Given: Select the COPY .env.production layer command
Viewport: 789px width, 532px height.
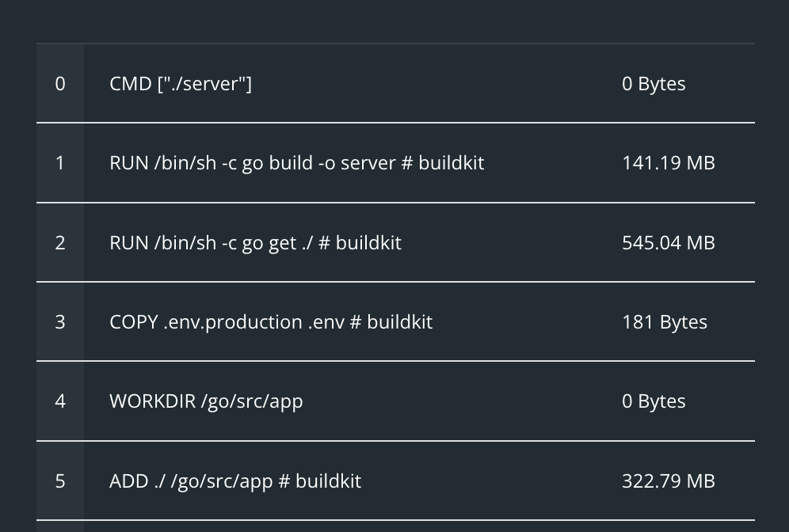Looking at the screenshot, I should pos(271,321).
